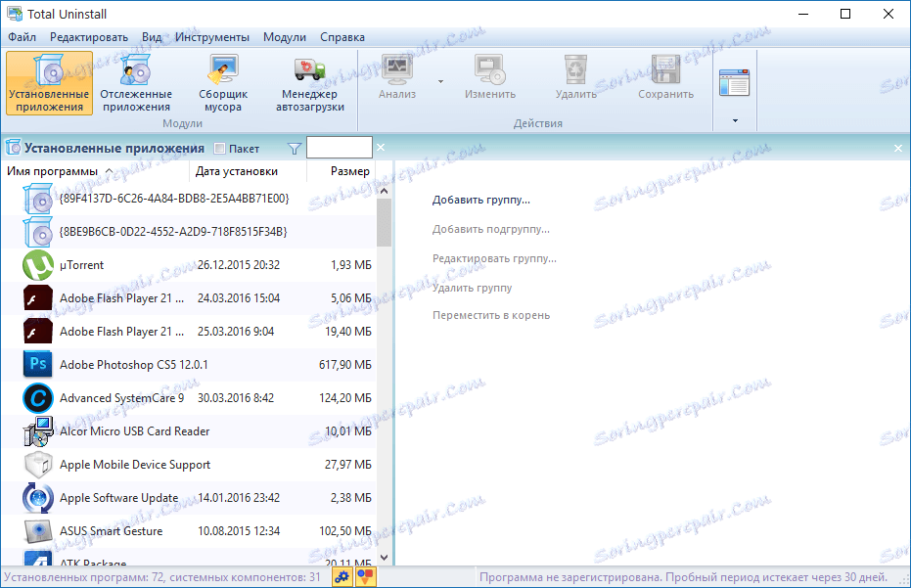Toggle the Пакет checkbox
911x588 pixels.
click(219, 149)
